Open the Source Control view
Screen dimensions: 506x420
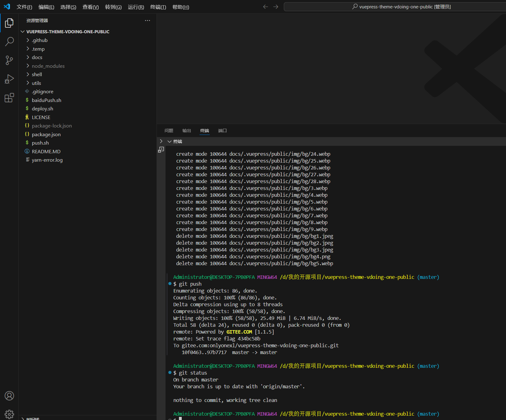(9, 60)
